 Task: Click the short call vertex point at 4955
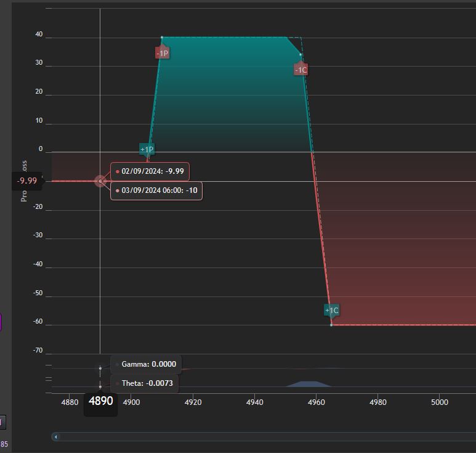(301, 55)
